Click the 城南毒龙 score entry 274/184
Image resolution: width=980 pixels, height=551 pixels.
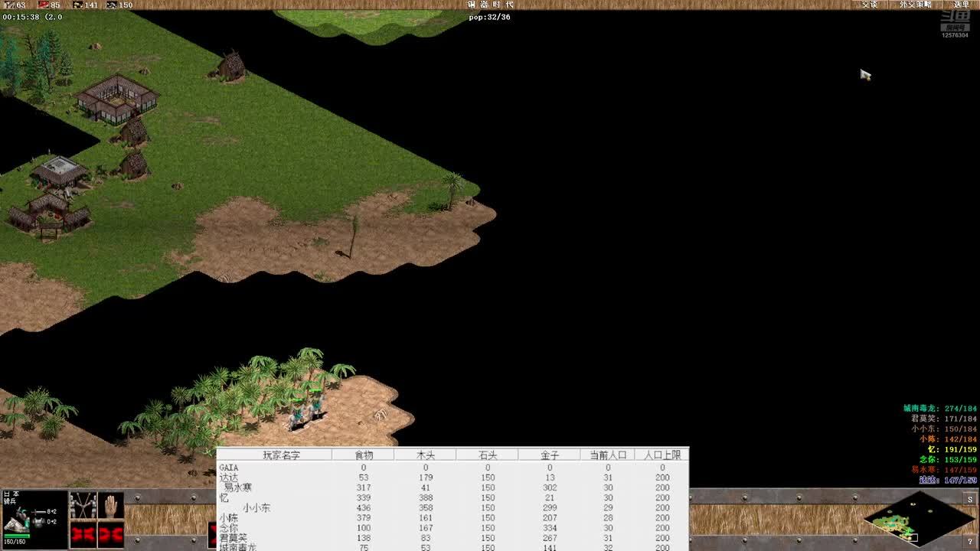(940, 409)
